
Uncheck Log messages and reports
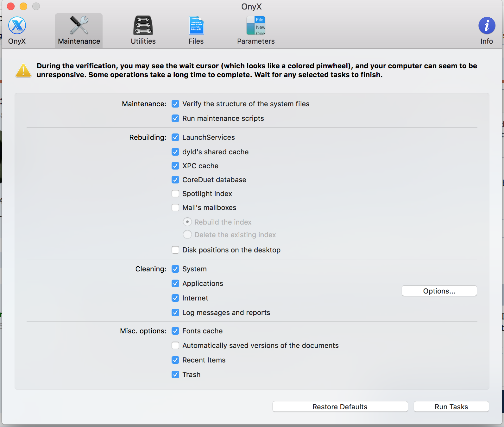pos(175,313)
